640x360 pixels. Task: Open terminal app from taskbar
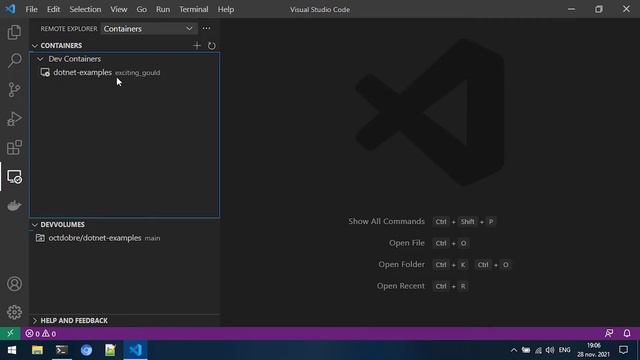click(62, 350)
